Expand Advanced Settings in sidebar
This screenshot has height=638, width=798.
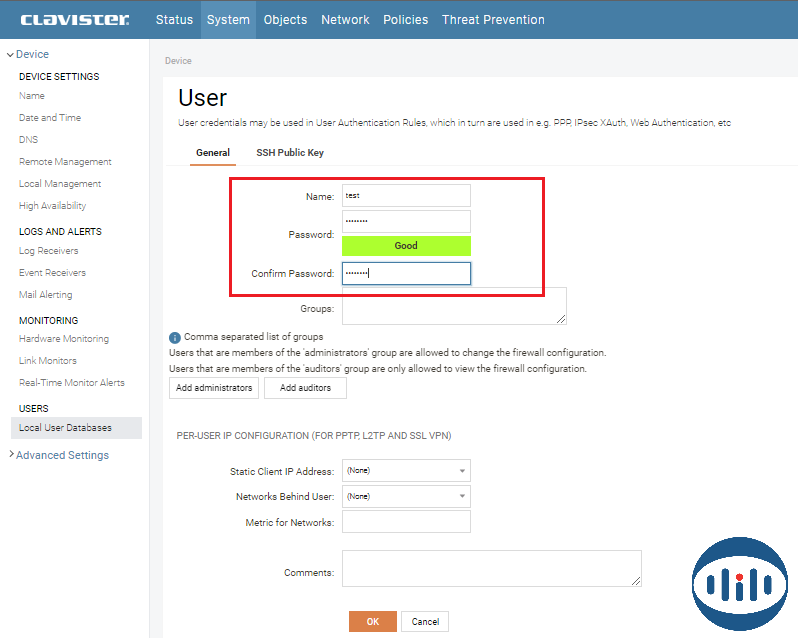point(62,455)
